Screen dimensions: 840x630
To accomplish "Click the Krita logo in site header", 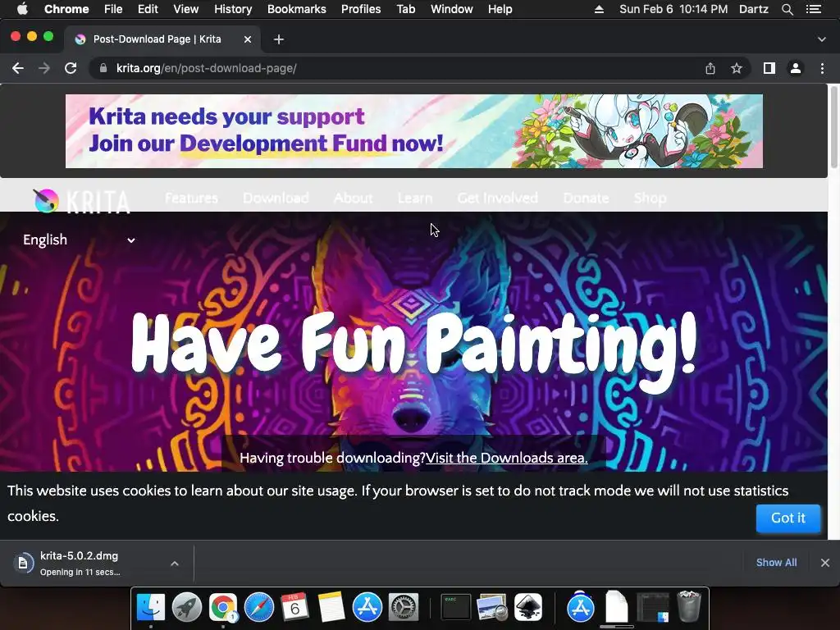I will pyautogui.click(x=81, y=201).
